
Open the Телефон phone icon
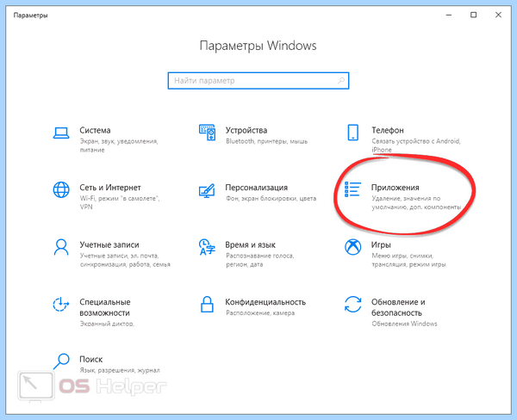352,133
